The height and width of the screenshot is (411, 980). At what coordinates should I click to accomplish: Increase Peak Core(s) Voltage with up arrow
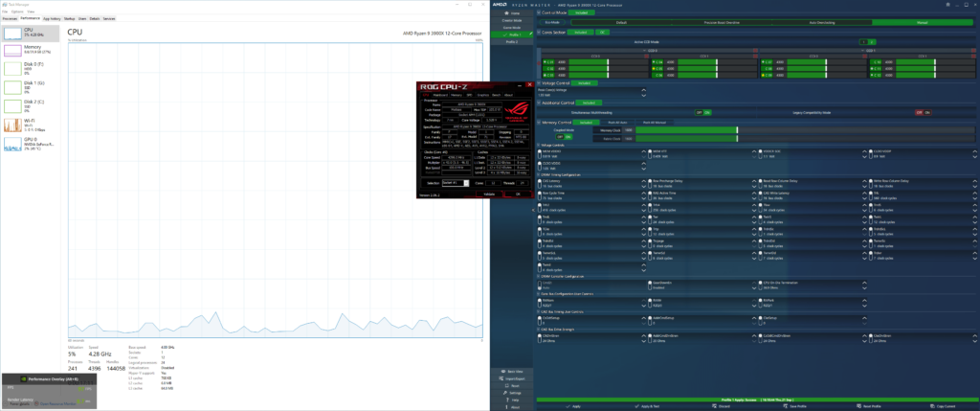click(x=644, y=90)
